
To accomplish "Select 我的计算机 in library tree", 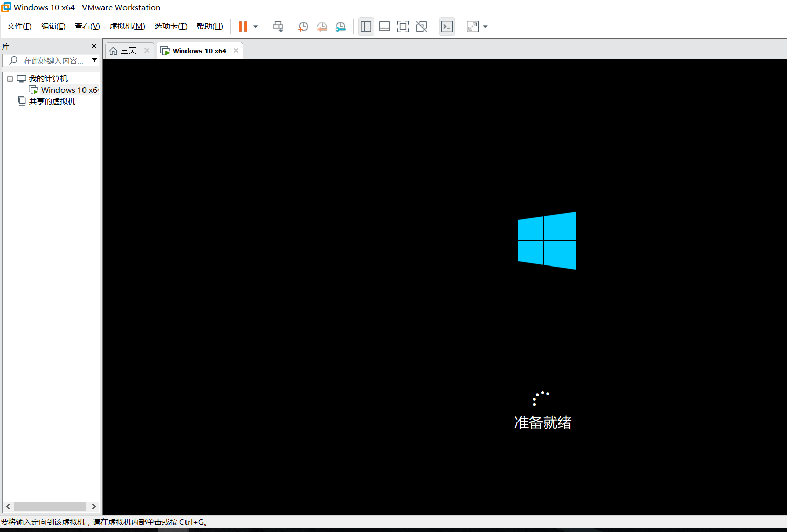I will [48, 79].
